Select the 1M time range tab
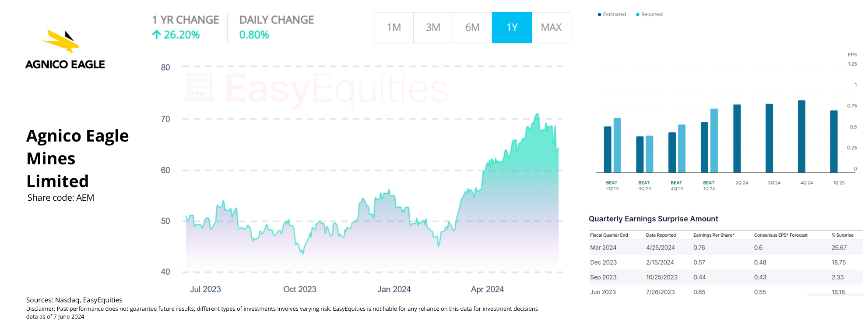 [x=394, y=28]
